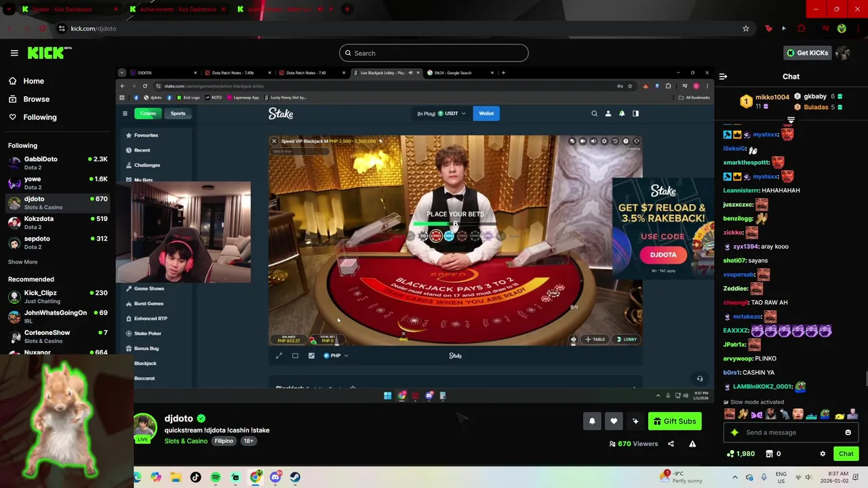
Task: Open Kokzdota channel in Following list
Action: click(58, 223)
